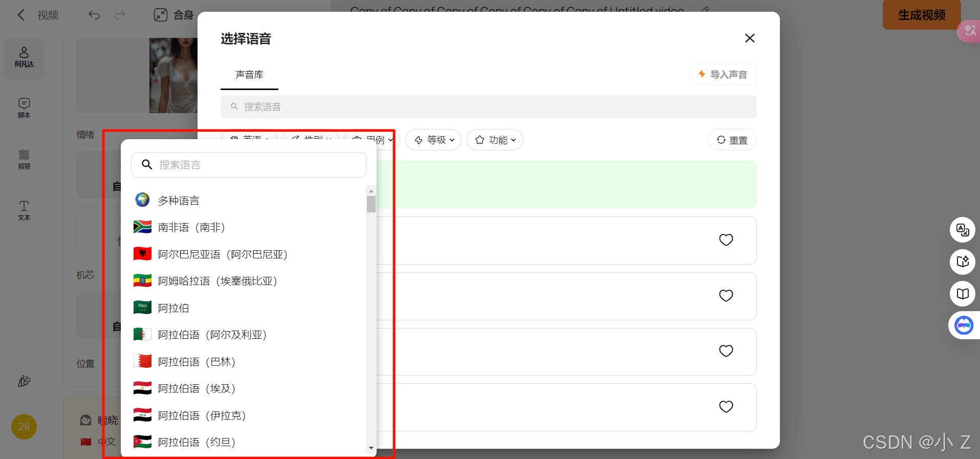Focus the 搜索语言 language search box
The image size is (980, 459).
(249, 165)
